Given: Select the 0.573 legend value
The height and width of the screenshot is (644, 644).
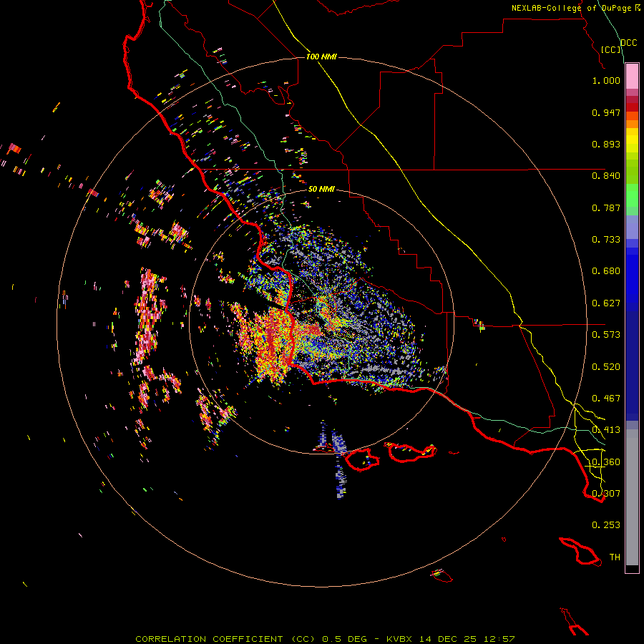Looking at the screenshot, I should coord(606,335).
